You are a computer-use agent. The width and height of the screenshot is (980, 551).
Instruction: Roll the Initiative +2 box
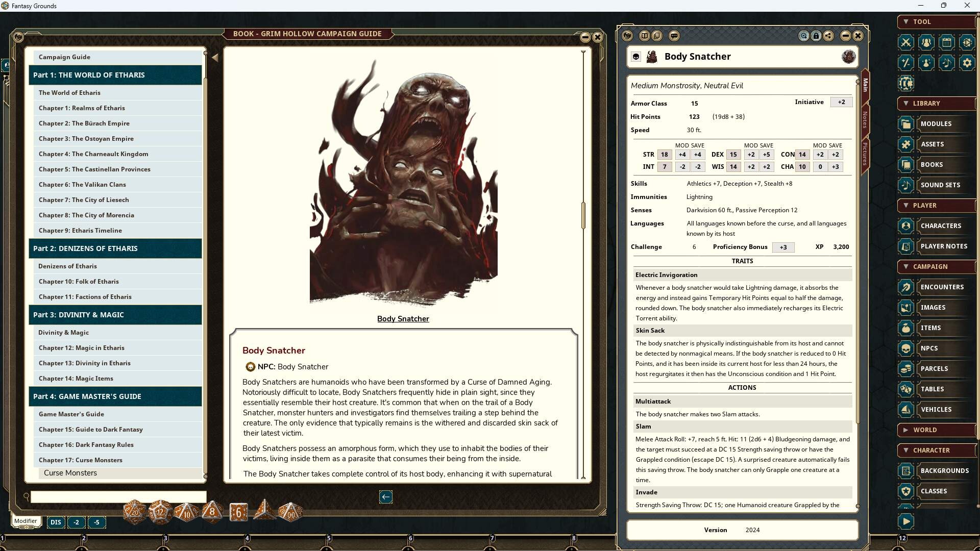(841, 102)
